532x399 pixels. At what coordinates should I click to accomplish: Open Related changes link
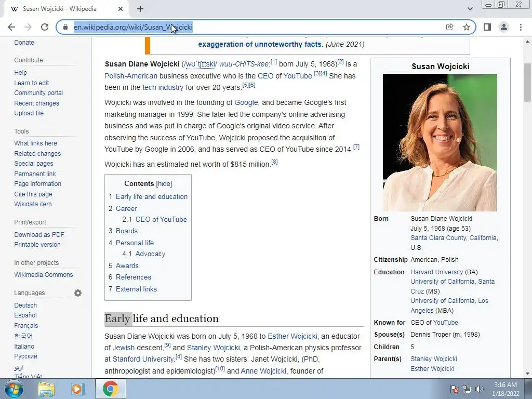(37, 154)
